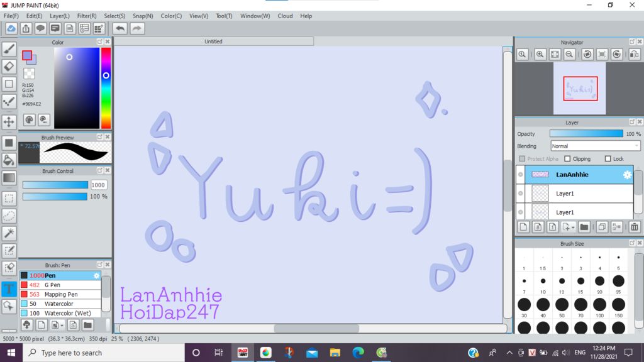Adjust the layer Opacity slider
The image size is (644, 362).
click(x=586, y=133)
